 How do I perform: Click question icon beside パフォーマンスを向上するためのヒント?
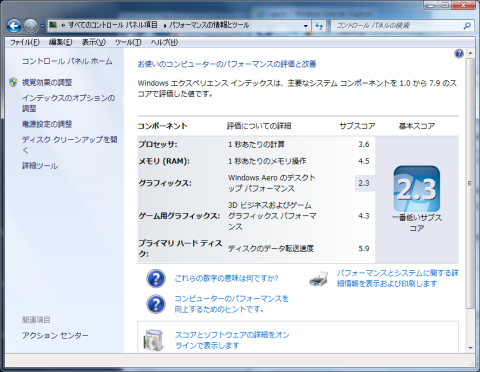click(x=156, y=304)
